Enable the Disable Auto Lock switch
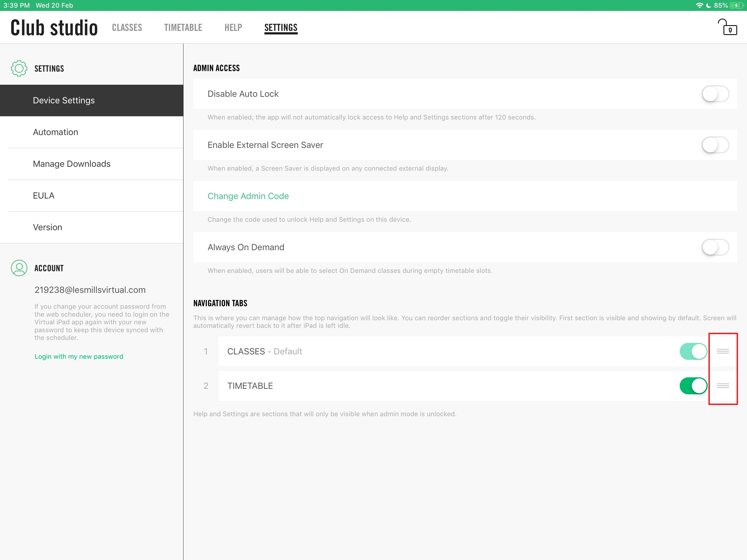Image resolution: width=747 pixels, height=560 pixels. click(x=715, y=94)
